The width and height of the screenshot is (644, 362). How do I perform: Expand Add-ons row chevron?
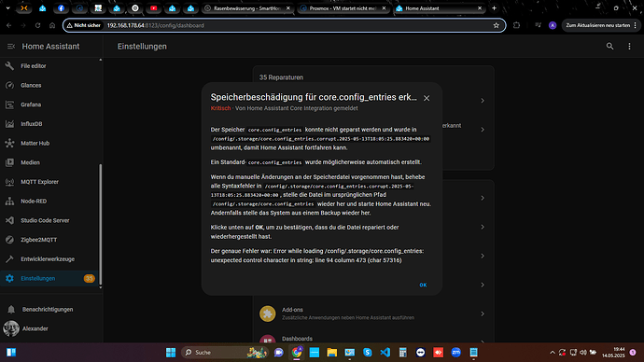coord(483,313)
